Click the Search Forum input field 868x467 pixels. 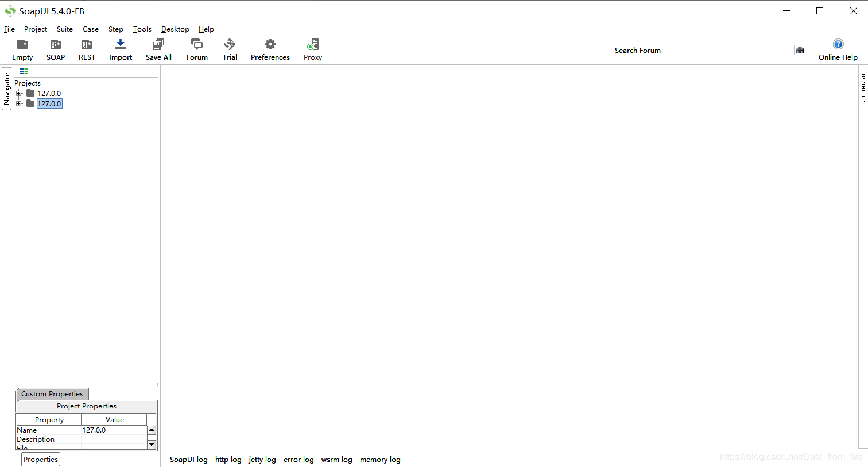coord(730,51)
